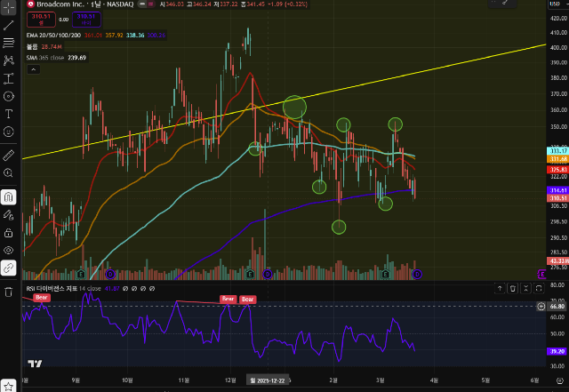Viewport: 569px width, 392px height.
Task: Toggle drawing sync link icon
Action: pos(8,268)
